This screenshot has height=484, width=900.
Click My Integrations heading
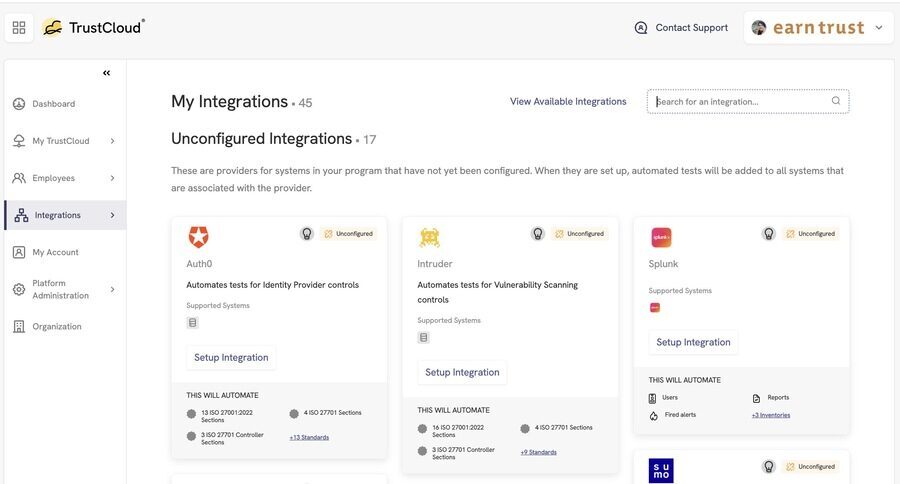(x=230, y=102)
